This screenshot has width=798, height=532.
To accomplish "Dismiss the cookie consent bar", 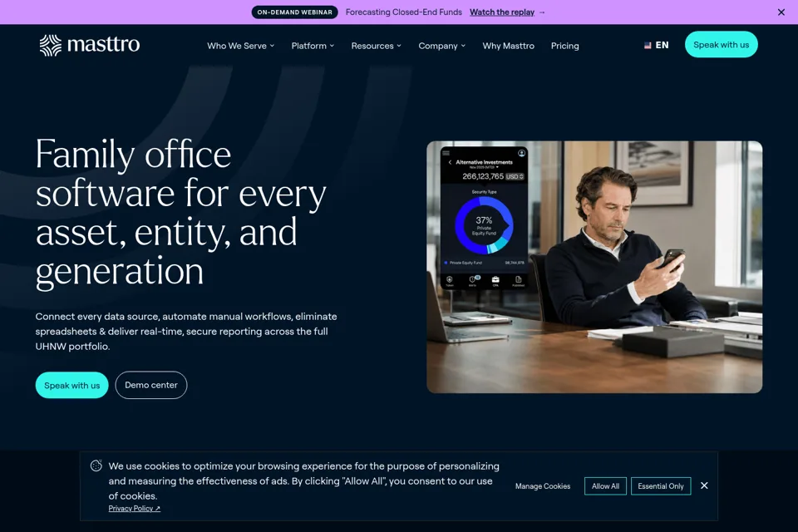I will 704,485.
